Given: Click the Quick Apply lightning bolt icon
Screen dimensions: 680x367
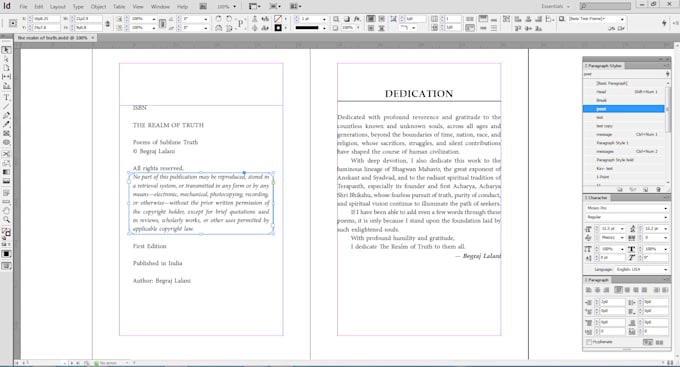Looking at the screenshot, I should click(664, 23).
